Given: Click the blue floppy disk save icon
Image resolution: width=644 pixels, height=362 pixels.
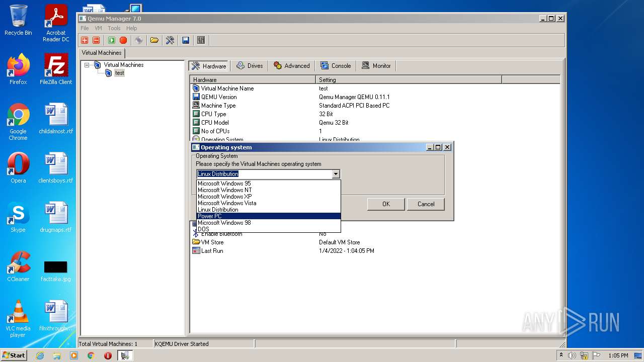Looking at the screenshot, I should [x=186, y=40].
